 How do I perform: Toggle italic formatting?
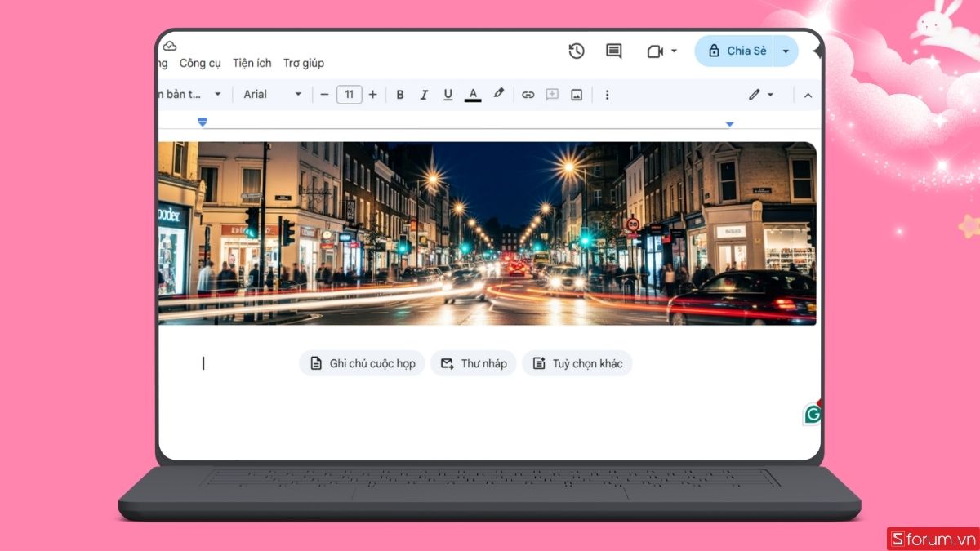(x=424, y=94)
